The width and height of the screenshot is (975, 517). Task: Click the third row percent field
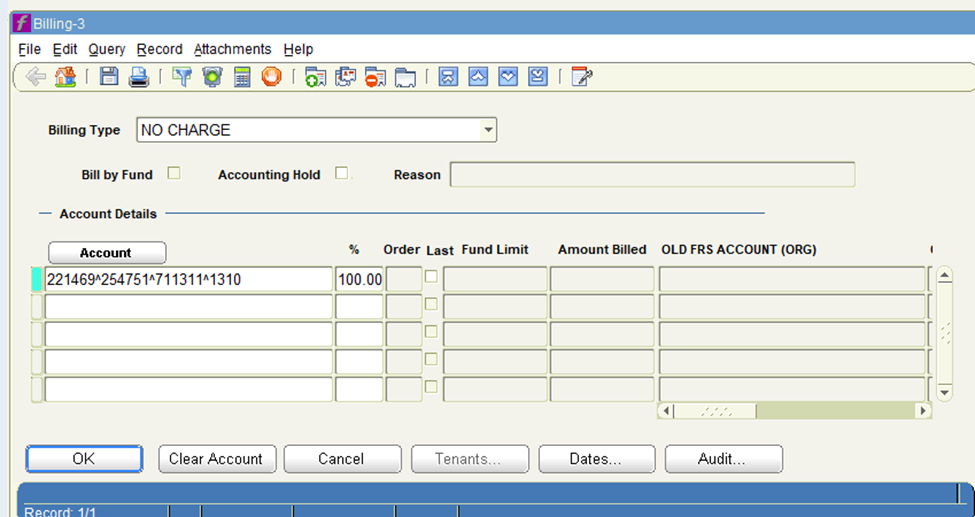point(359,334)
